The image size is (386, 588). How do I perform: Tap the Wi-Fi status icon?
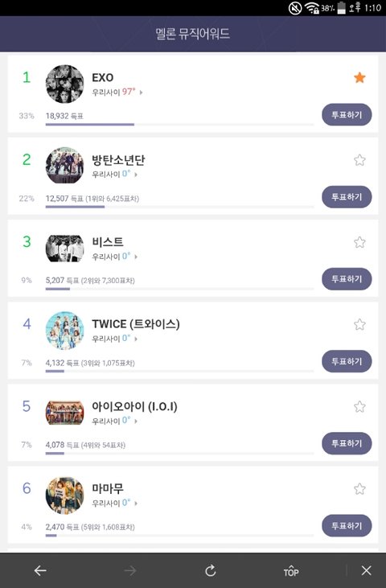(x=312, y=8)
